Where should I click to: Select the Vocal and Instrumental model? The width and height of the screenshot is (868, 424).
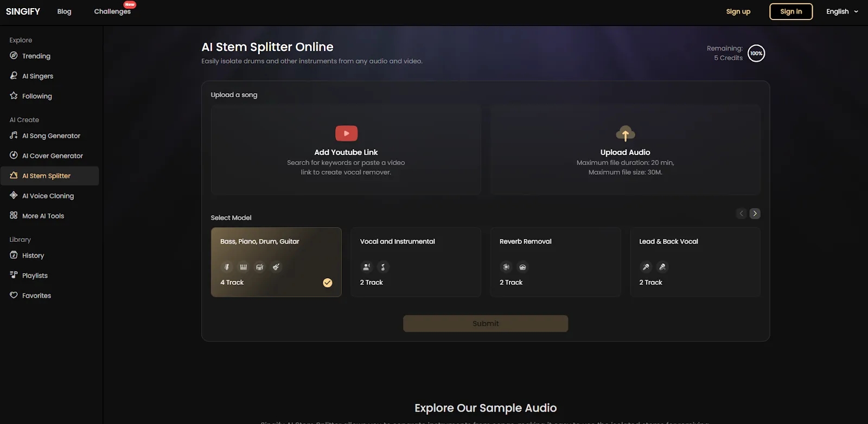[x=416, y=262]
